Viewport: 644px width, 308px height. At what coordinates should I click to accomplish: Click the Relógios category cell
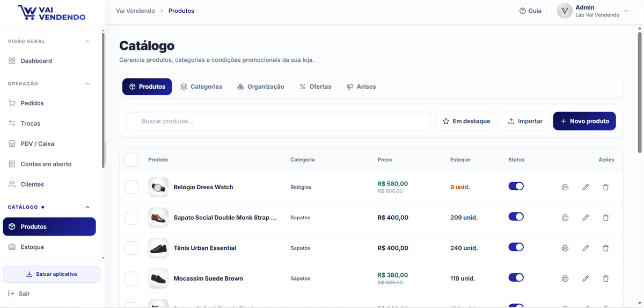301,187
